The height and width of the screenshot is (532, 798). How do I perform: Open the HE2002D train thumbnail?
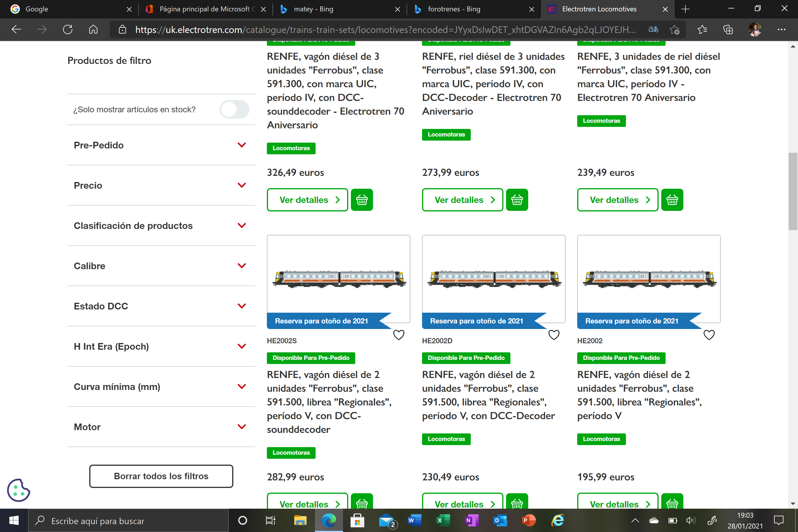click(x=493, y=279)
